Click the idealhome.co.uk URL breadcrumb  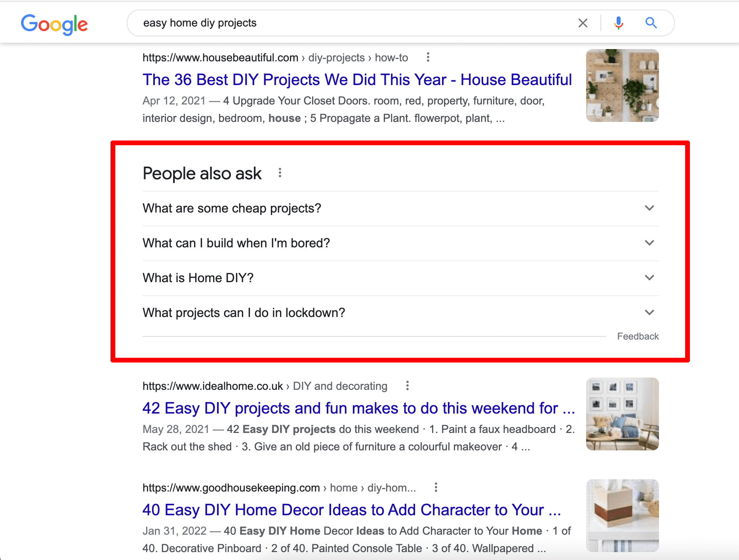point(265,386)
